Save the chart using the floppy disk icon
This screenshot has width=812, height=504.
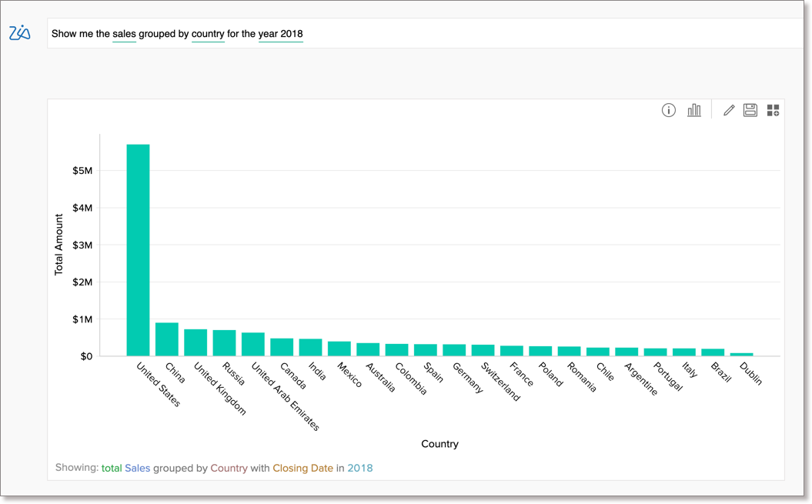click(x=750, y=110)
